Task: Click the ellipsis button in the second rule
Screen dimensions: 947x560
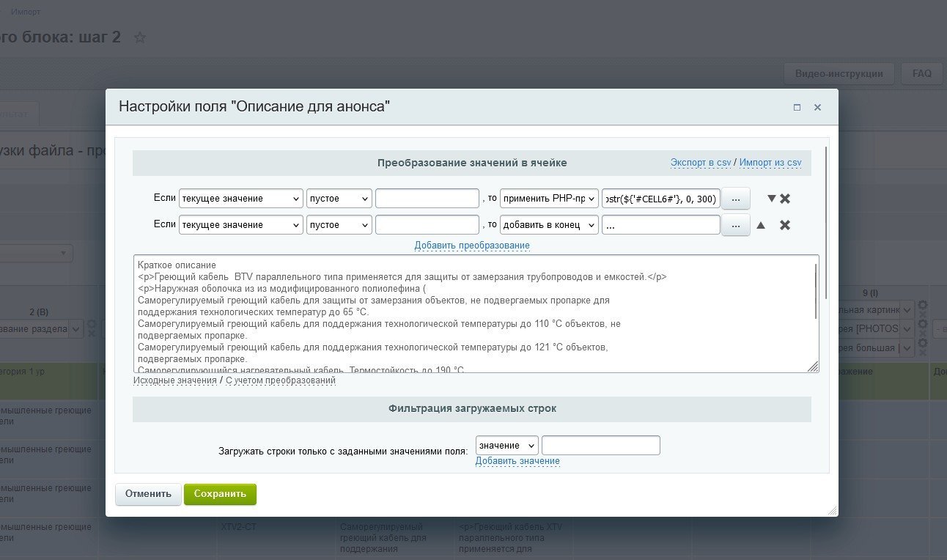Action: point(736,225)
